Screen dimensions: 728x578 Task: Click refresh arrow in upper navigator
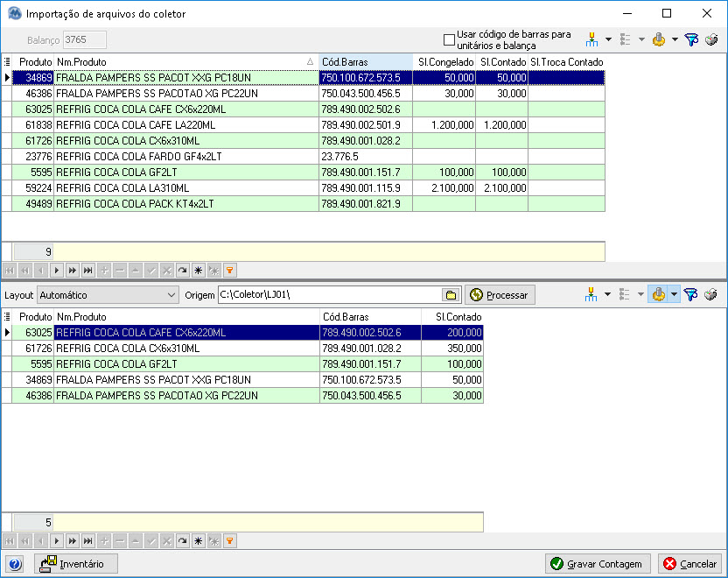183,271
